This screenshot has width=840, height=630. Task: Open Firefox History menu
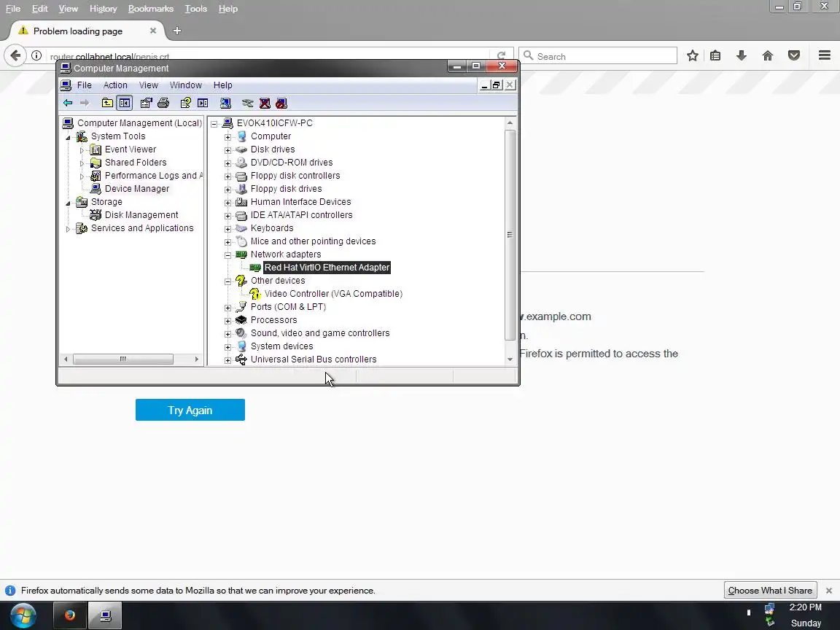[x=103, y=9]
